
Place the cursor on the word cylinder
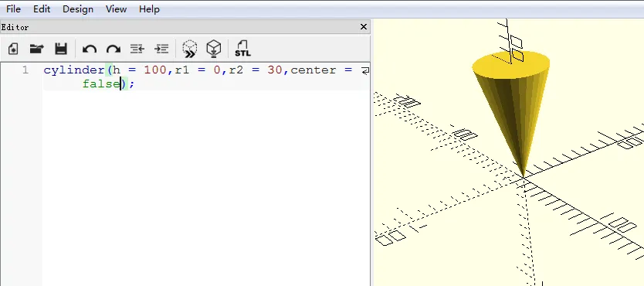(x=74, y=70)
